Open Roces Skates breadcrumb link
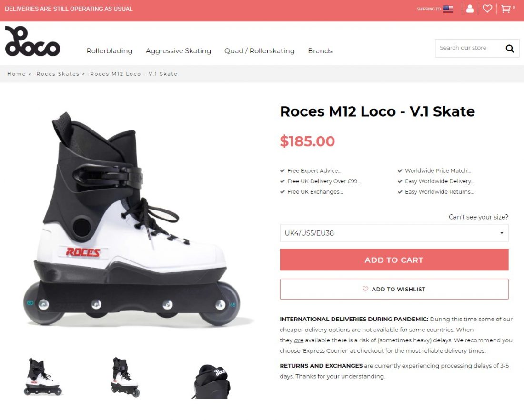 (58, 74)
